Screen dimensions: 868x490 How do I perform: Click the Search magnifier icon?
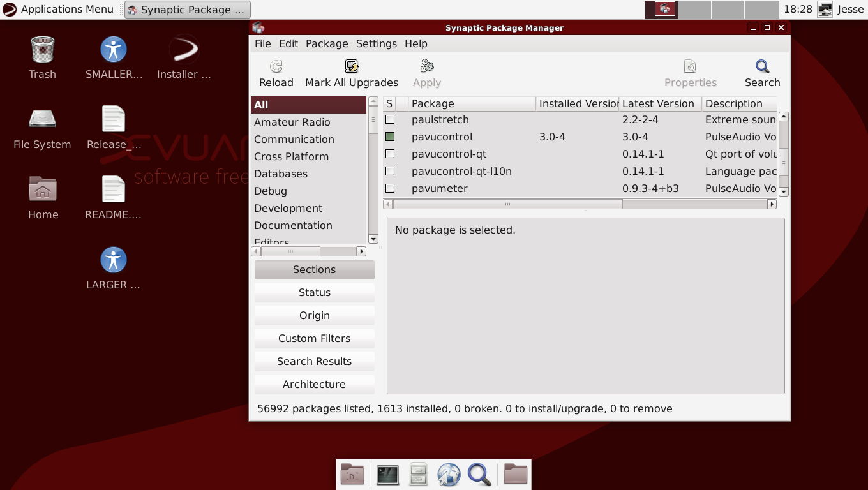[x=762, y=66]
